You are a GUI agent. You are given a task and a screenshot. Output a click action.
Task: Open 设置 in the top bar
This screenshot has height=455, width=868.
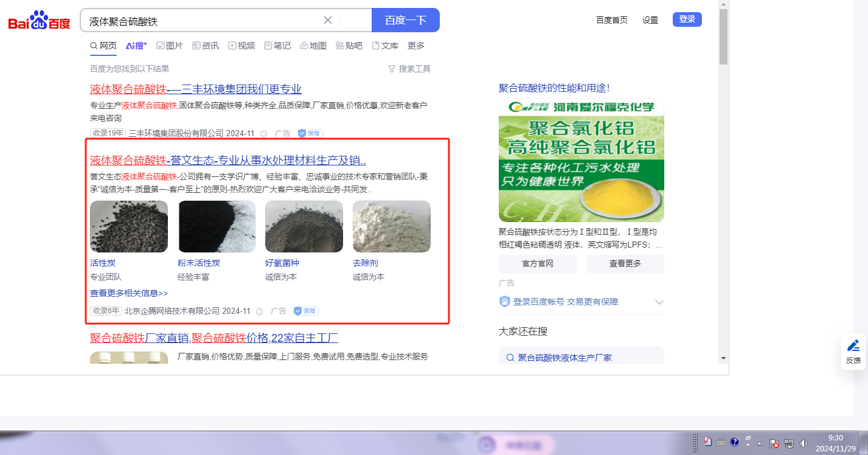point(650,20)
